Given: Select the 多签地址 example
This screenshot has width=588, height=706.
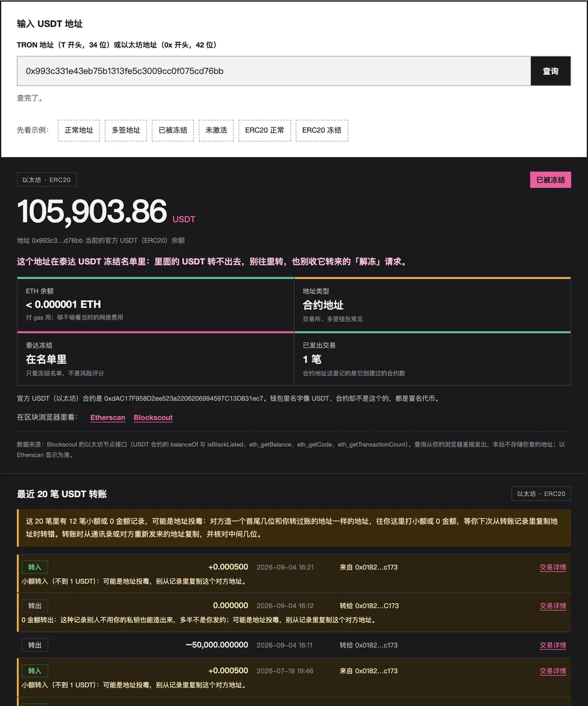Looking at the screenshot, I should (x=126, y=130).
